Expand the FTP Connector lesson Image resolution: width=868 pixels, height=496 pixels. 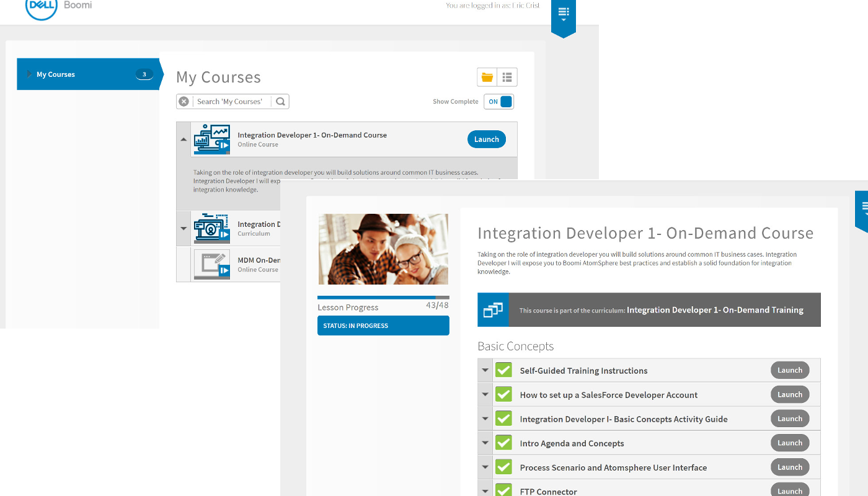485,491
